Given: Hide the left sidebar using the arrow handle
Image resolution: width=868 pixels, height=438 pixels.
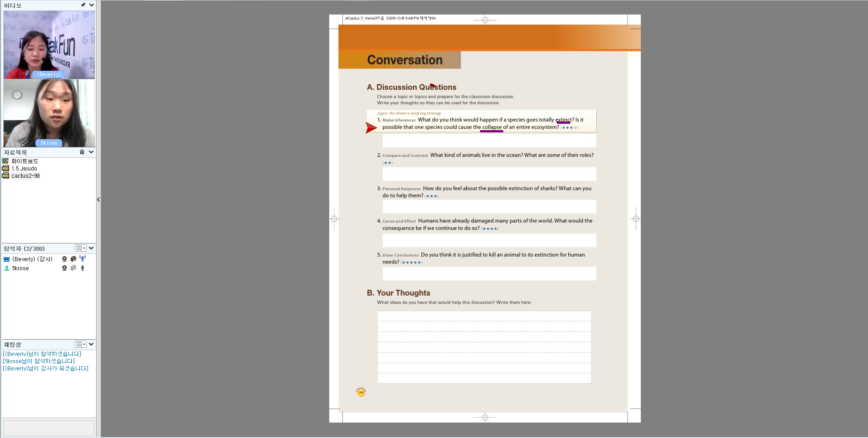Looking at the screenshot, I should pyautogui.click(x=98, y=200).
